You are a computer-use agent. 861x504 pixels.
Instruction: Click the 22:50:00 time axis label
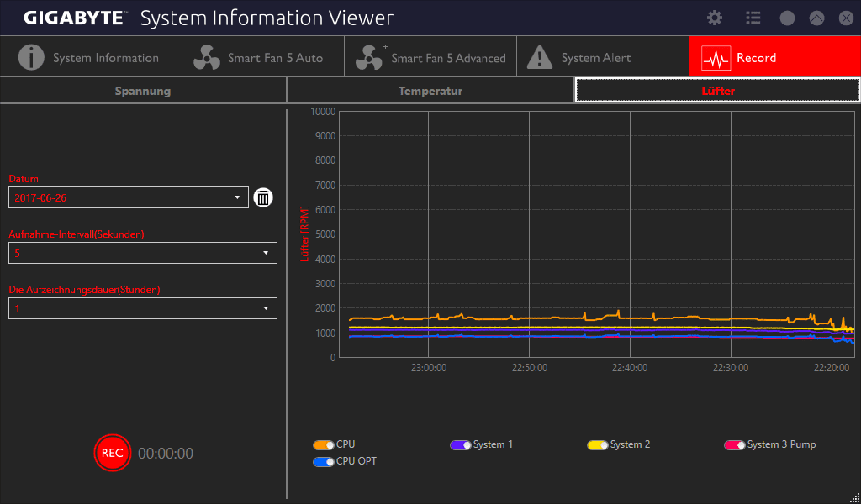(530, 367)
